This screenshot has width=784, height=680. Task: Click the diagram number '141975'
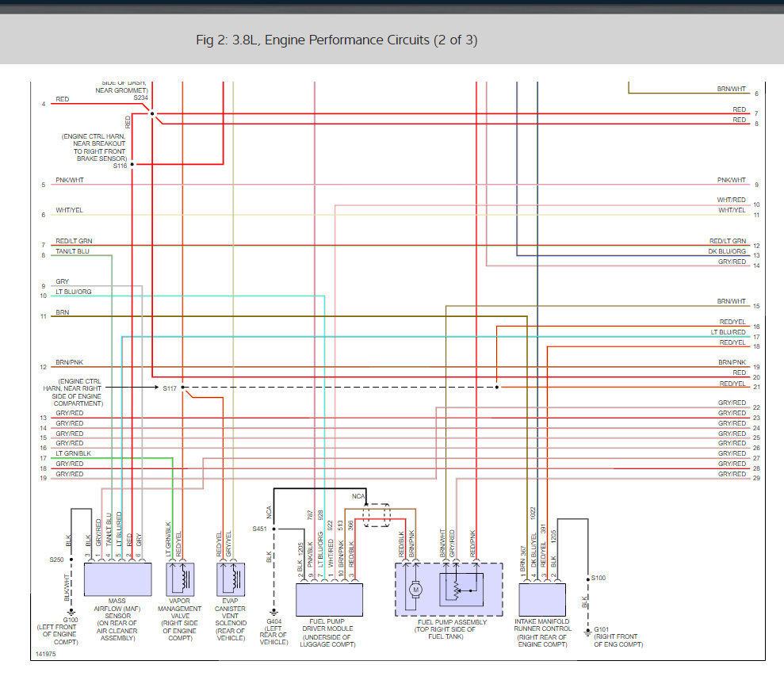(x=45, y=654)
